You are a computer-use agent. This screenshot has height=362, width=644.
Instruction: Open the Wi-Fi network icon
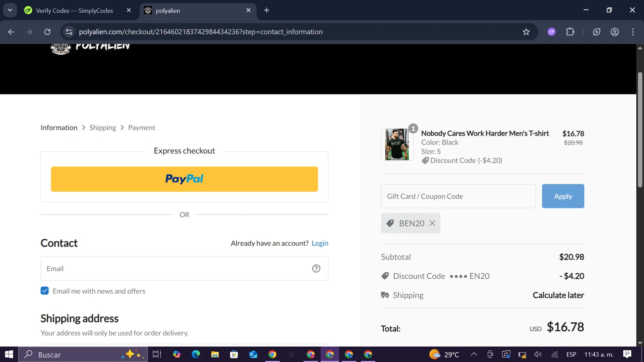(555, 354)
